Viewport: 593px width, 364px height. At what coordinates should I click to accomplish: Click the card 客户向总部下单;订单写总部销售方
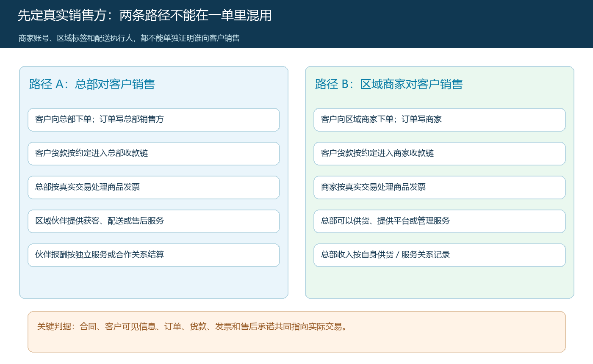154,120
